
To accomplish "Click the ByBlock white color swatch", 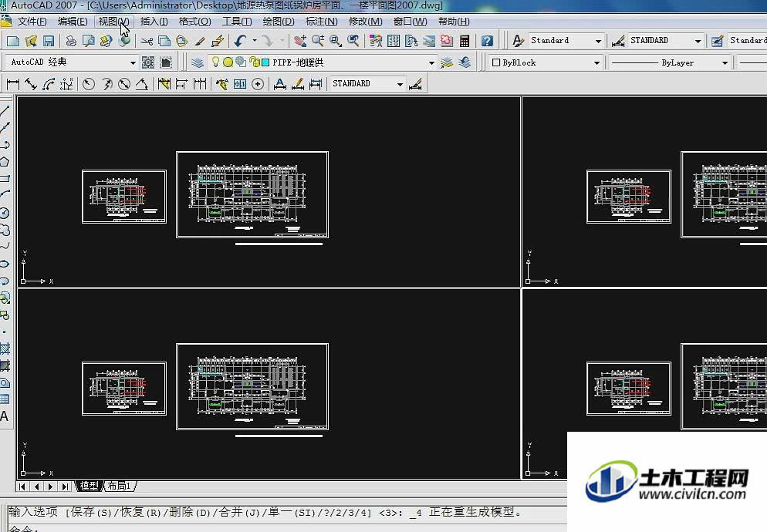I will [496, 62].
